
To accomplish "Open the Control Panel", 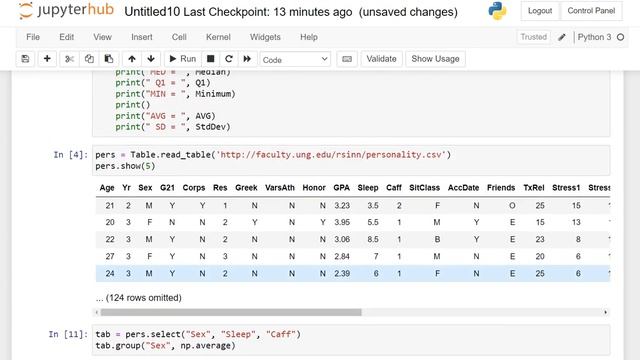I will click(x=591, y=11).
